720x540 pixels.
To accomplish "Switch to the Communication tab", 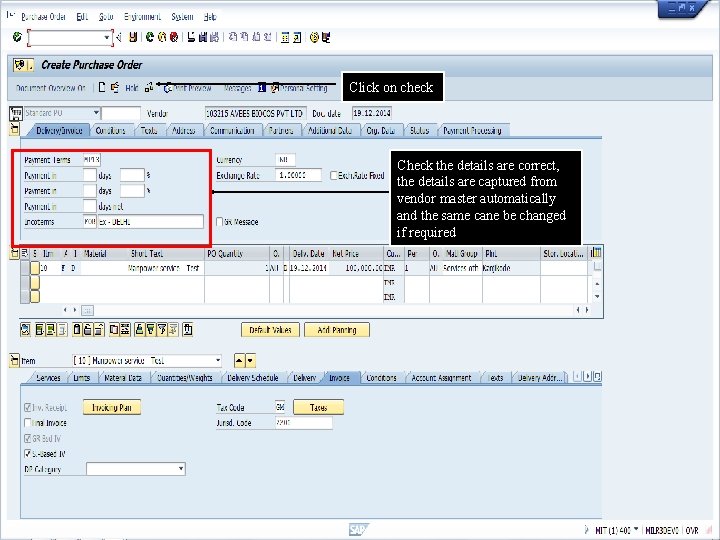I will [232, 130].
